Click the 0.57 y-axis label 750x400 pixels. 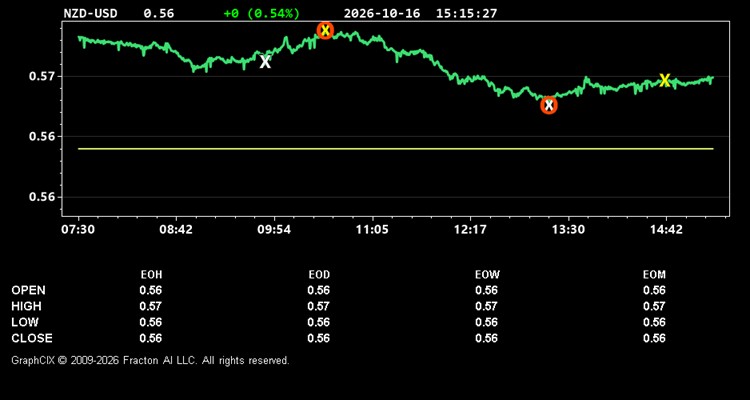point(42,76)
